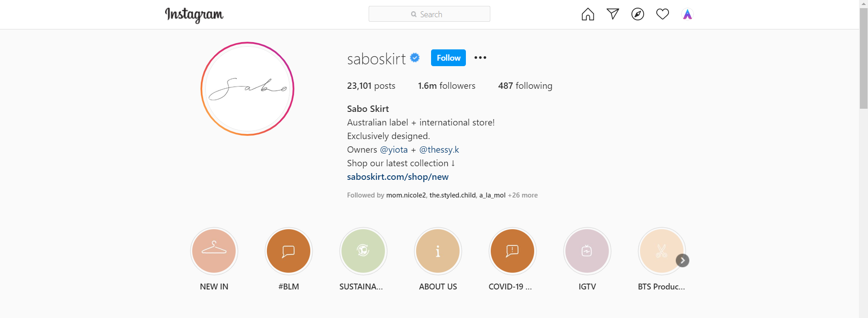
Task: Show next highlights with arrow
Action: 682,260
